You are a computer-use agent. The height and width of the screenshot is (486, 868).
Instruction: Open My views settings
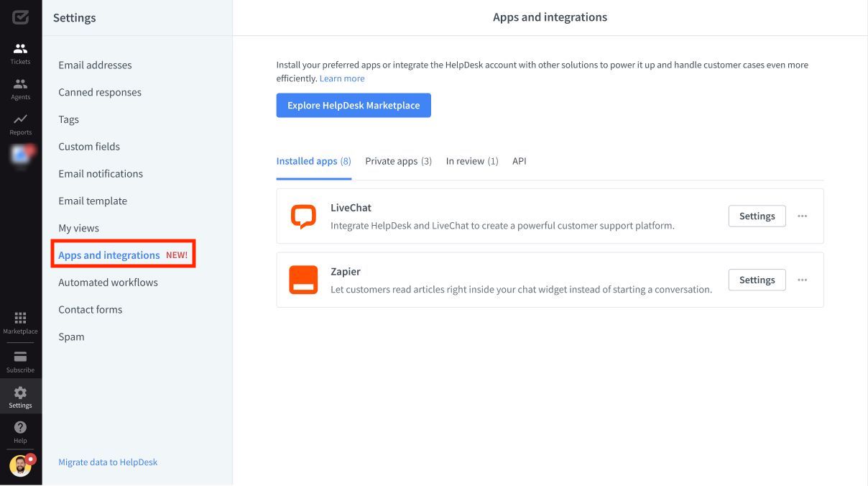click(79, 228)
